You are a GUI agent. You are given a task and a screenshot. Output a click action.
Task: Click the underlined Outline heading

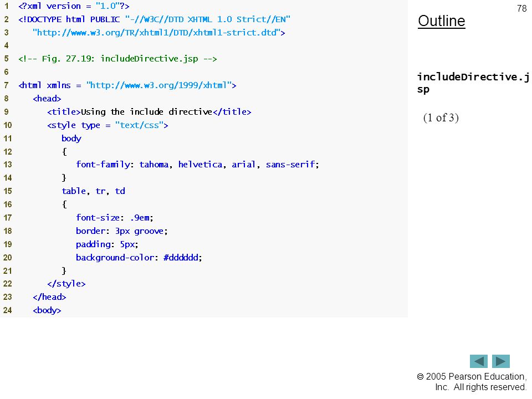[x=442, y=21]
